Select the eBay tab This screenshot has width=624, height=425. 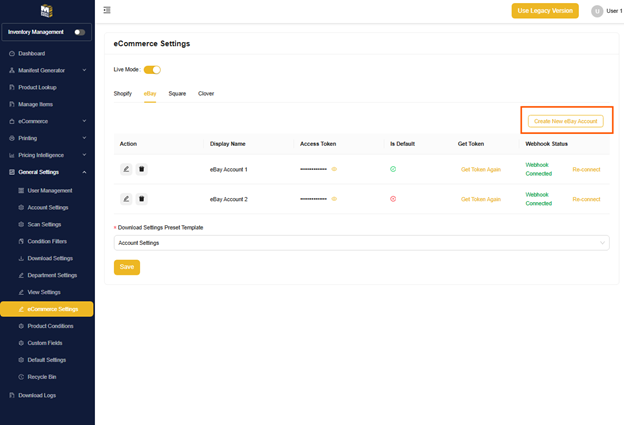pos(150,94)
